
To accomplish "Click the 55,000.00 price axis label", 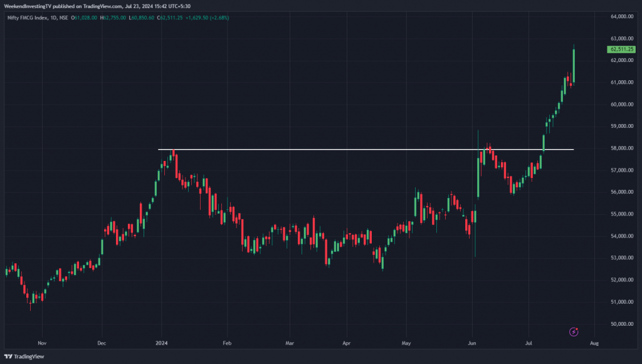I will tap(622, 214).
